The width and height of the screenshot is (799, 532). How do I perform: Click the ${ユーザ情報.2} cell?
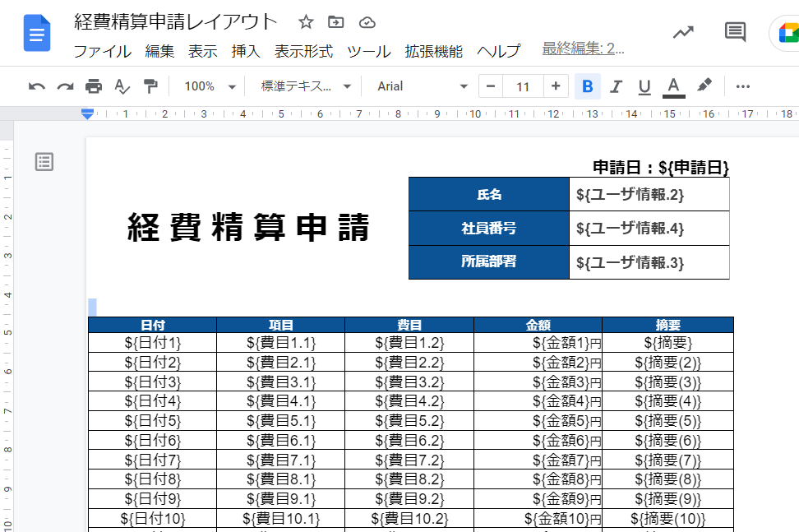click(x=649, y=194)
